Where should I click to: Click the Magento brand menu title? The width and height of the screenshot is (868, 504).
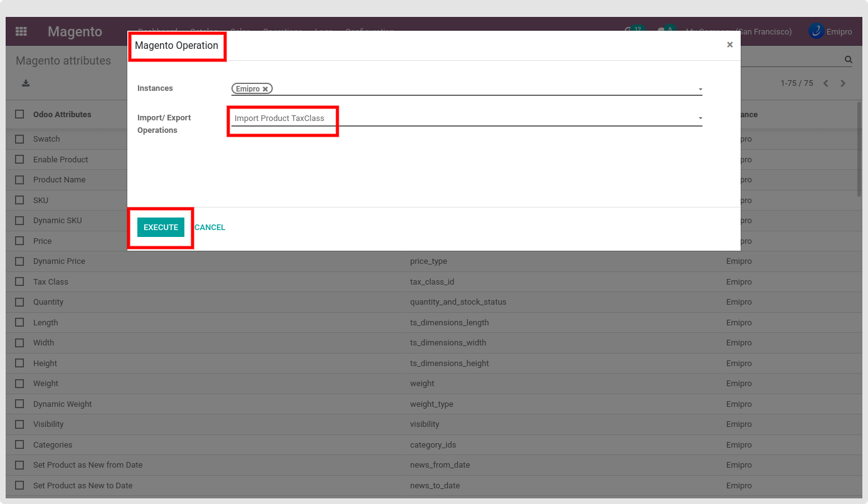point(75,31)
